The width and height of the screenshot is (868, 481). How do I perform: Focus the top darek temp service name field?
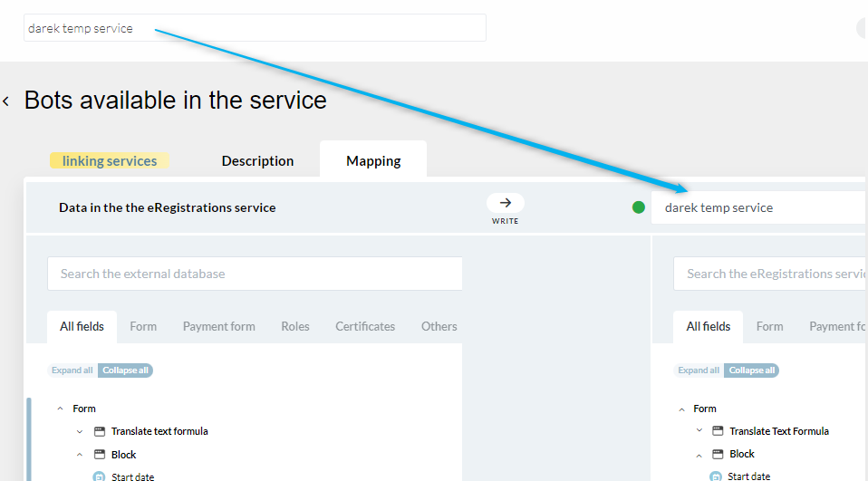pyautogui.click(x=255, y=28)
